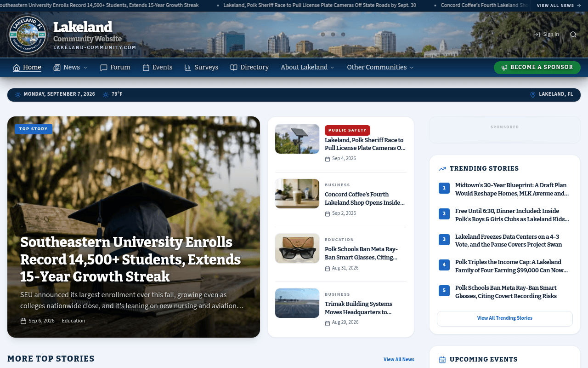Click the Ray-Ban sunglasses thumbnail
588x368 pixels.
(297, 248)
